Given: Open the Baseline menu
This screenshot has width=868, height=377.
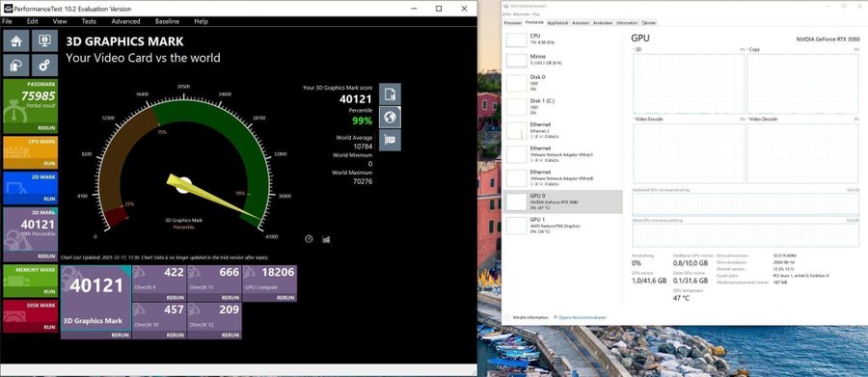Looking at the screenshot, I should tap(167, 21).
